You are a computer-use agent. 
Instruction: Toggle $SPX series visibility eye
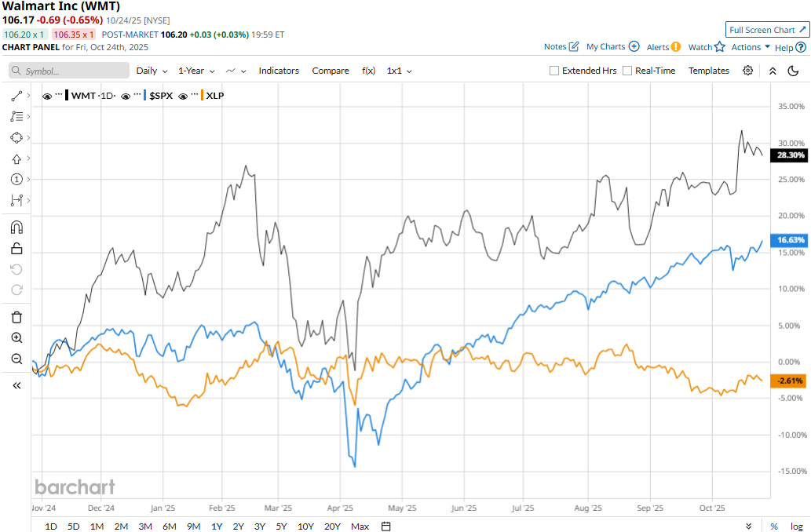(125, 97)
